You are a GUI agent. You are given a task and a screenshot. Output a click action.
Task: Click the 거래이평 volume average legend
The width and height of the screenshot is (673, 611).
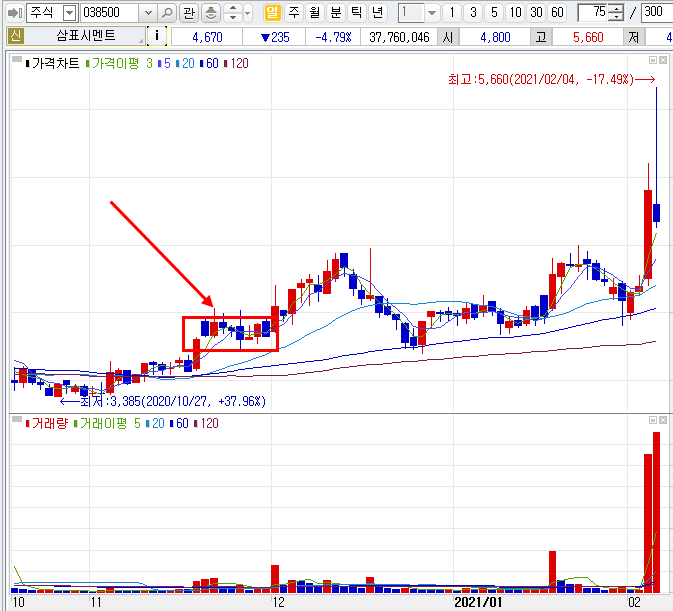[x=101, y=423]
